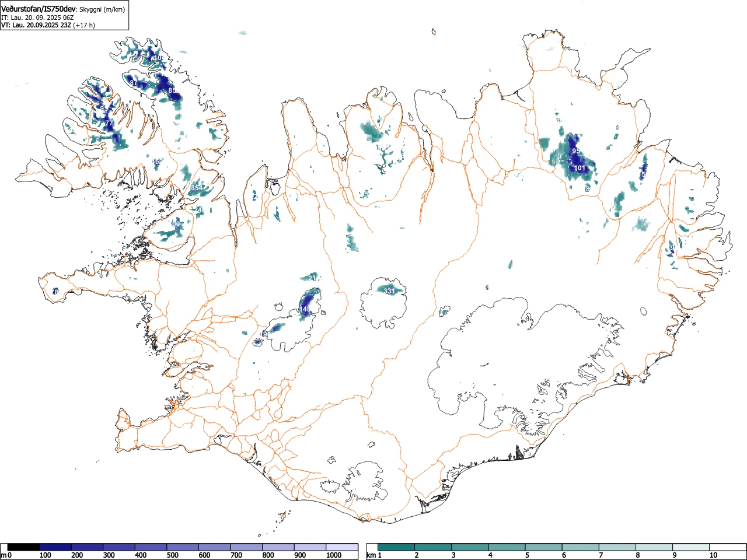Click the "km" unit label of the legend

pyautogui.click(x=371, y=555)
